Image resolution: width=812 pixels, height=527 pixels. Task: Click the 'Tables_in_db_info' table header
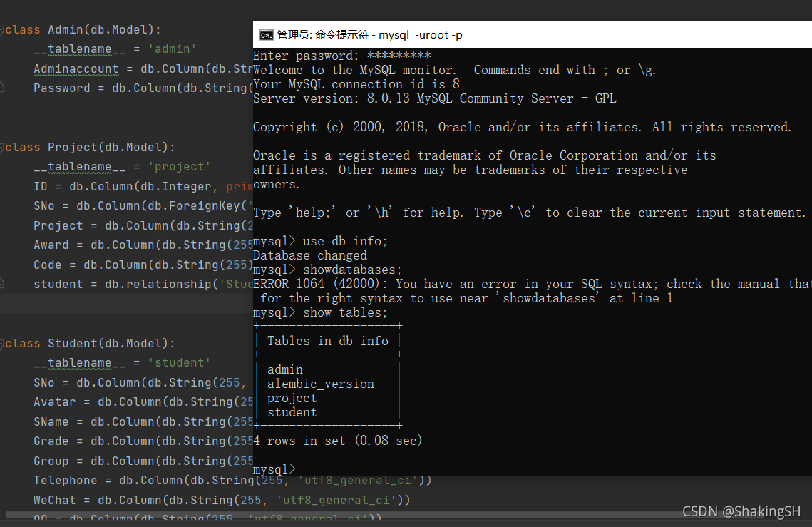(x=328, y=341)
